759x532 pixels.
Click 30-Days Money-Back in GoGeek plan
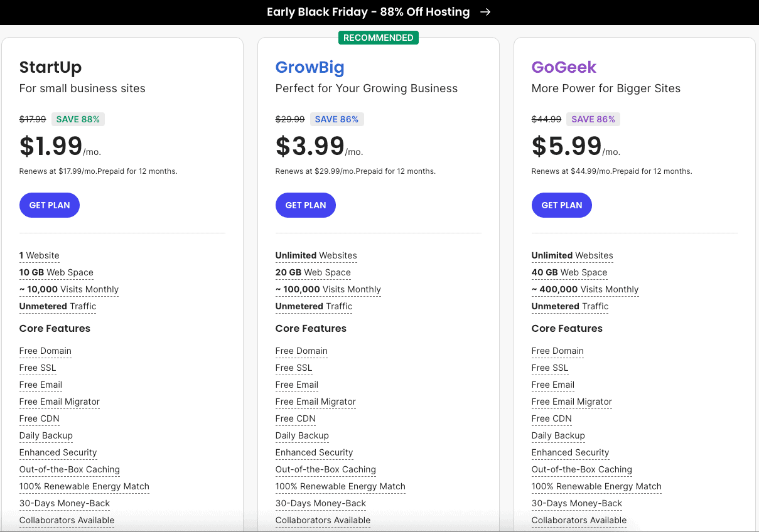577,503
